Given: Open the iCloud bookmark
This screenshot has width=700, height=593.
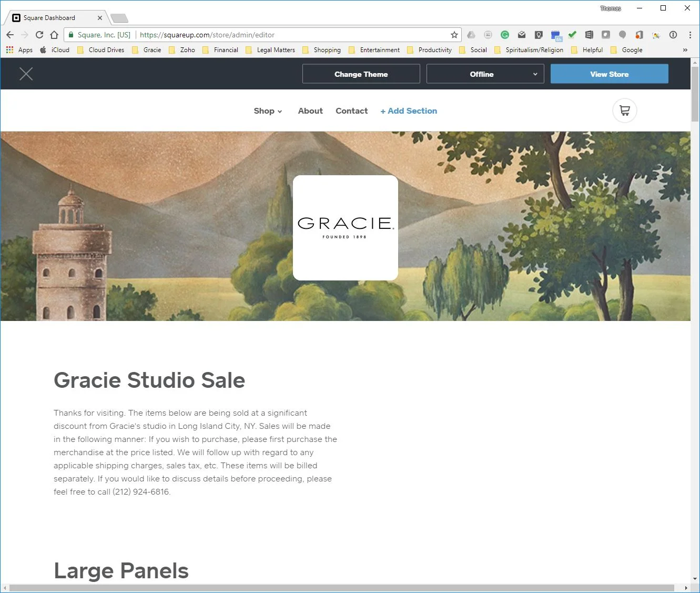Looking at the screenshot, I should pos(55,50).
